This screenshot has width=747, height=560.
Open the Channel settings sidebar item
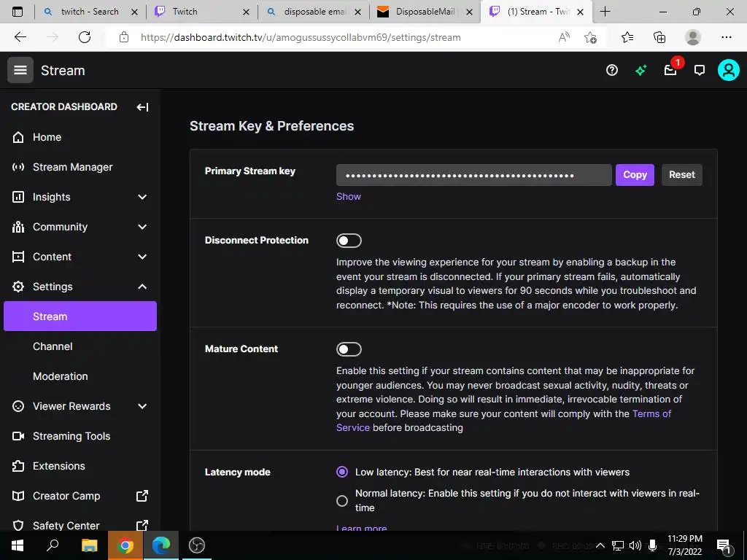click(80, 346)
